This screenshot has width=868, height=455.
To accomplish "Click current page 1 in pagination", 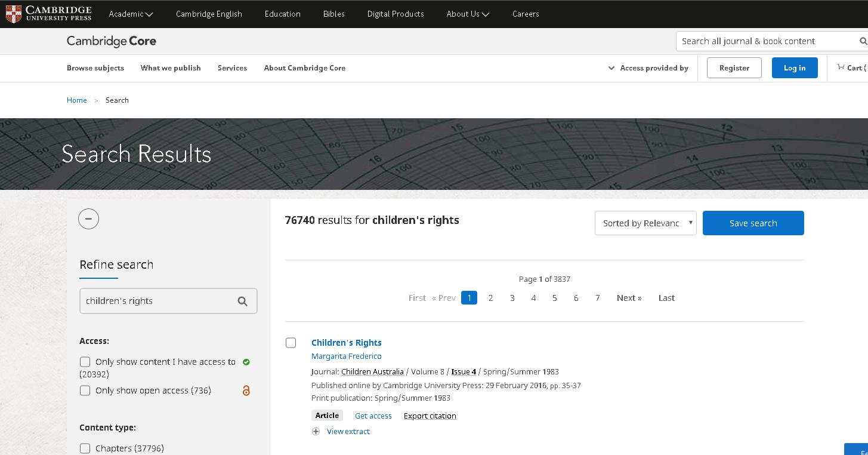I will click(x=469, y=297).
